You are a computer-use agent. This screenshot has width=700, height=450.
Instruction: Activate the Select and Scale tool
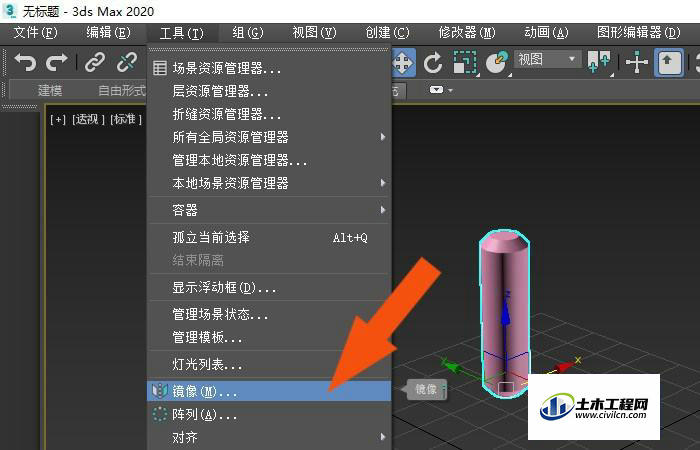tap(465, 62)
